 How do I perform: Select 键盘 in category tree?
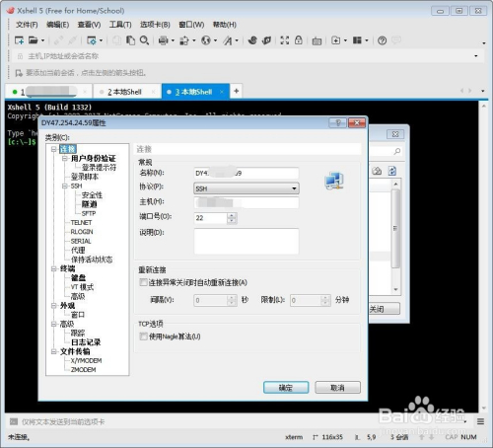point(78,278)
